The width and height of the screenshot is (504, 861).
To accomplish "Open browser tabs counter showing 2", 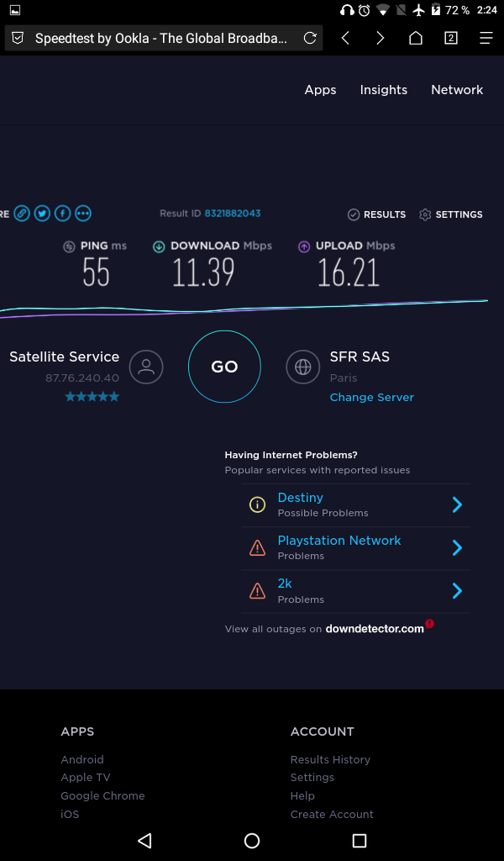I will tap(451, 38).
